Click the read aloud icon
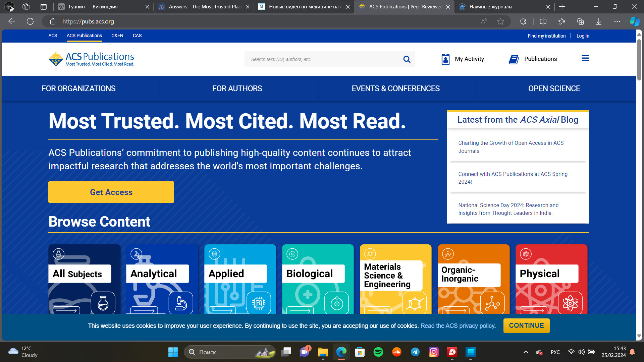This screenshot has height=362, width=644. pyautogui.click(x=484, y=21)
